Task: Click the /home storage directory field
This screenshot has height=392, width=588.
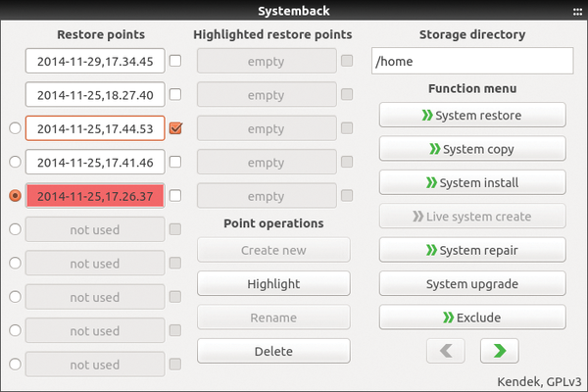Action: pyautogui.click(x=472, y=61)
